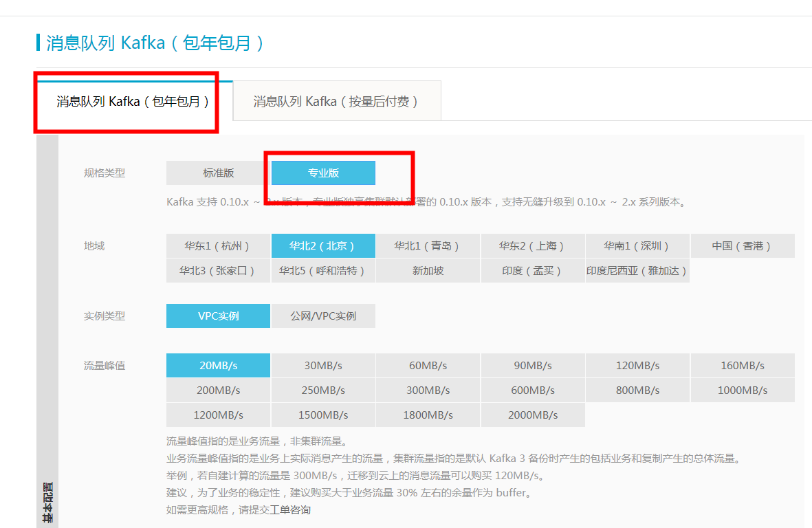Select 标准版 specification type
The width and height of the screenshot is (812, 528).
(218, 173)
